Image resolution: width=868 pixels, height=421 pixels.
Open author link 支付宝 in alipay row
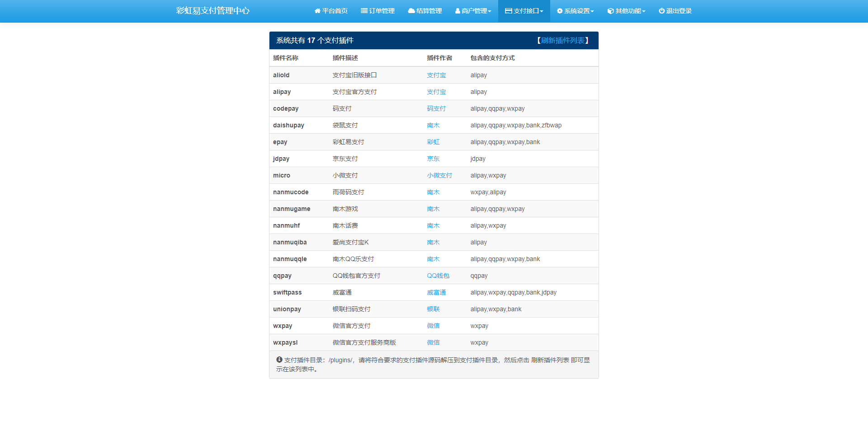pos(436,92)
